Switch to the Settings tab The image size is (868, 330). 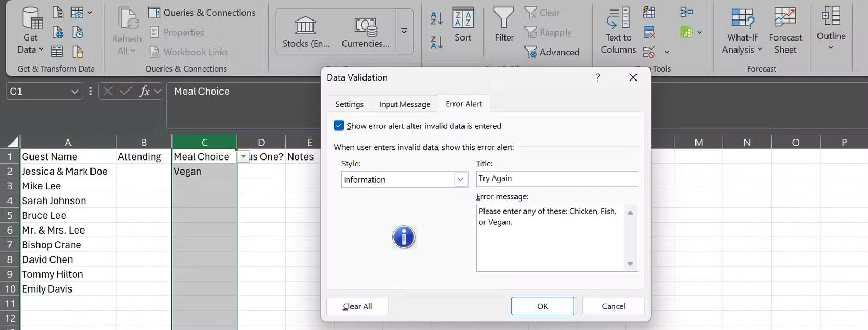click(x=349, y=104)
